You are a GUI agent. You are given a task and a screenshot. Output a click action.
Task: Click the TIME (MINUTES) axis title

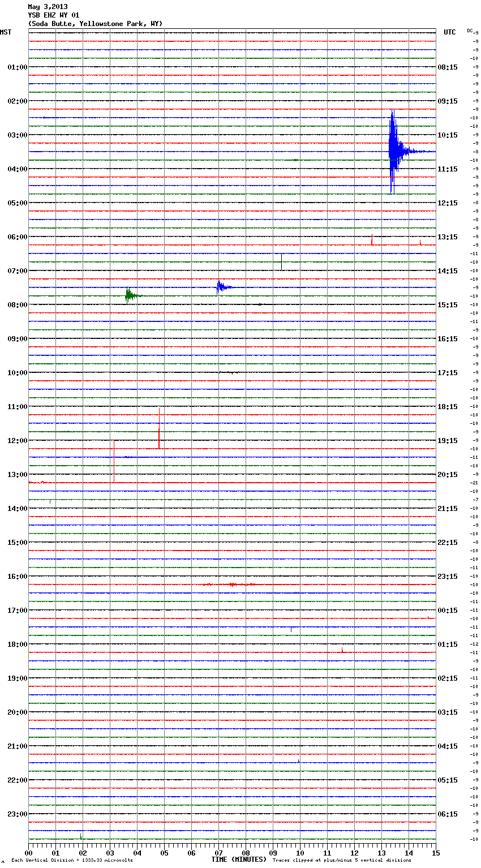(239, 860)
